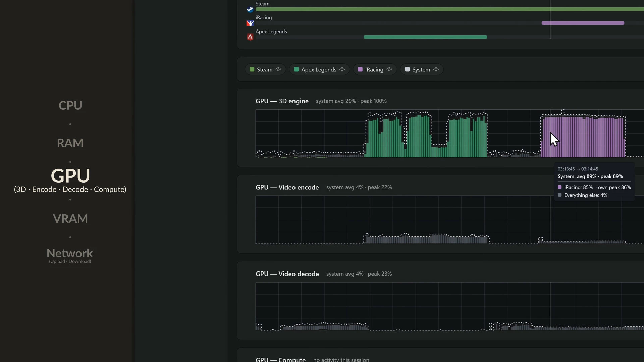Click the Steam legend chip label
The height and width of the screenshot is (362, 644).
pos(265,69)
